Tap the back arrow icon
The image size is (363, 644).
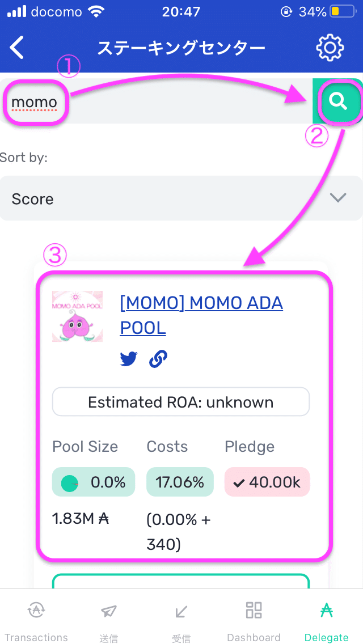point(17,48)
